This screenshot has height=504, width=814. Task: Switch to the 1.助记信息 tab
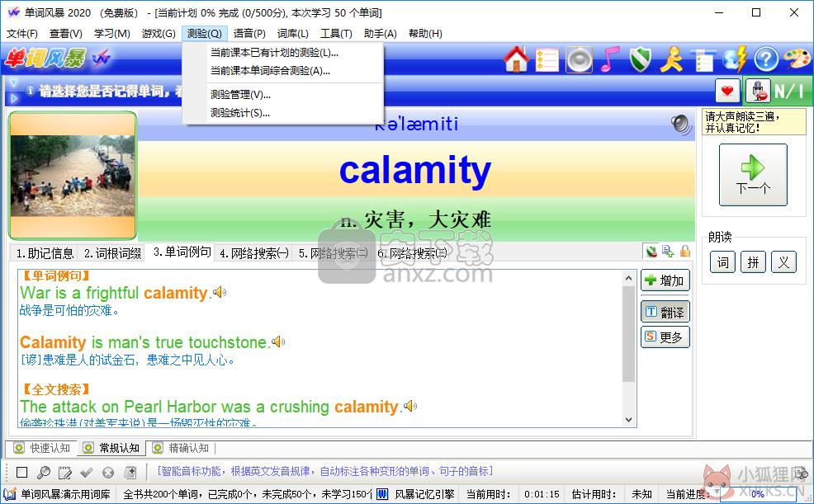[45, 253]
